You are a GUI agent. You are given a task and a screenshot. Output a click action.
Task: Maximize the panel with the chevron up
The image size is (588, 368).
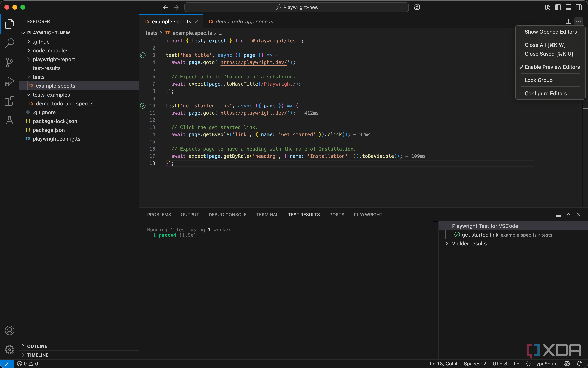pos(568,214)
